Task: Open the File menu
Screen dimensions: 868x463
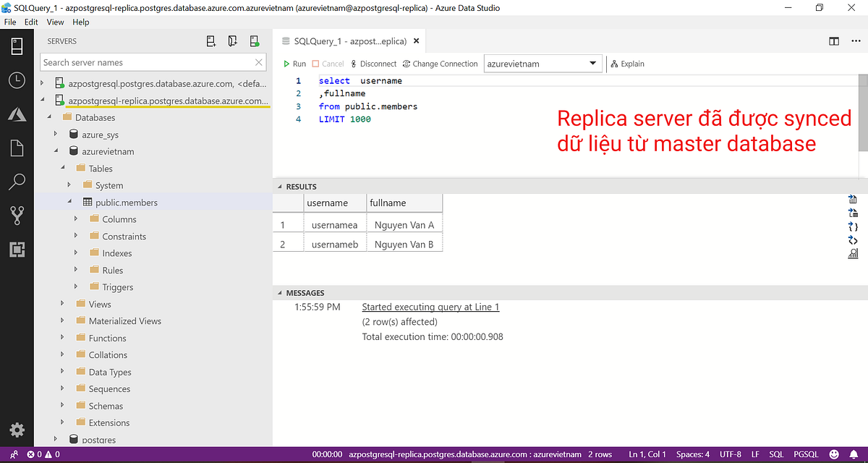Action: point(10,22)
